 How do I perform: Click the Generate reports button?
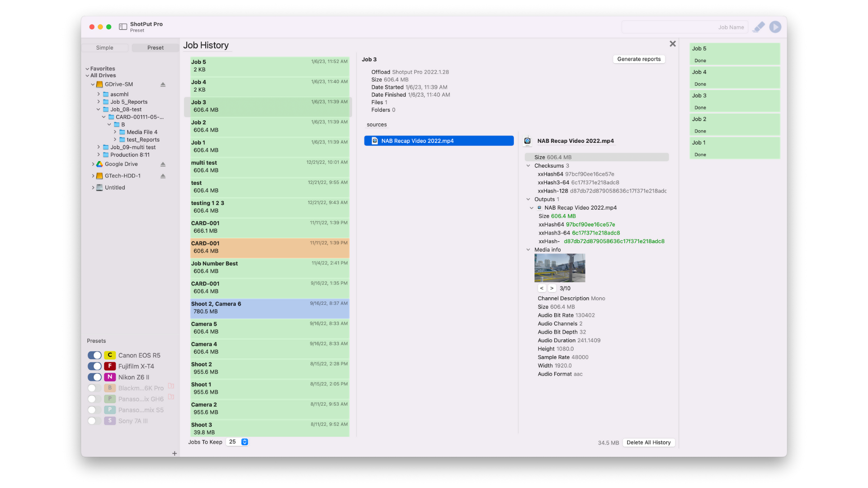(x=639, y=59)
